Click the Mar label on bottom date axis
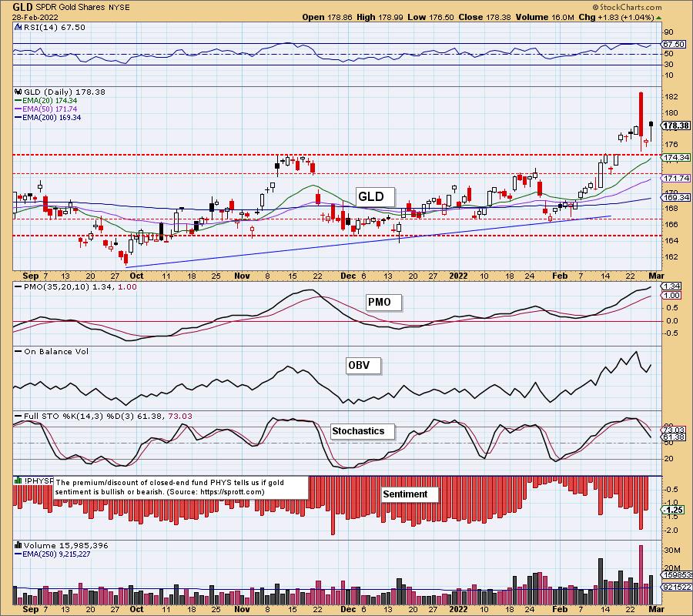Image resolution: width=693 pixels, height=616 pixels. (x=656, y=609)
